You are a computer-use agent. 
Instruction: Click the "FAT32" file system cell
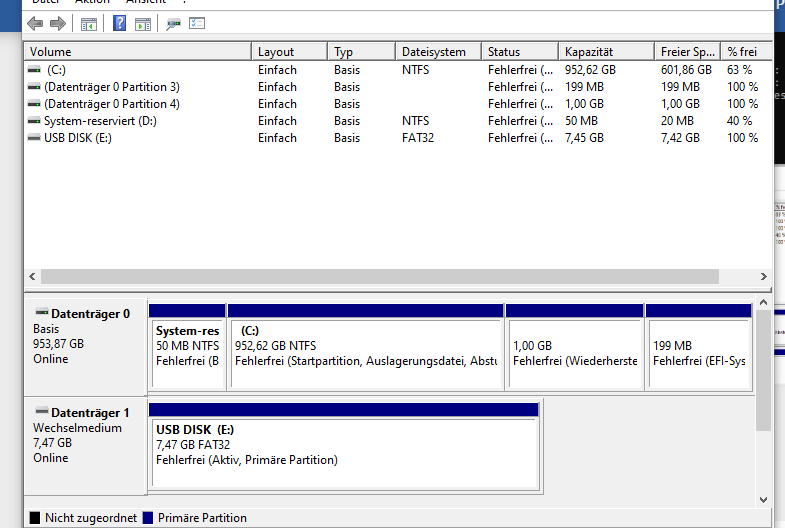418,138
